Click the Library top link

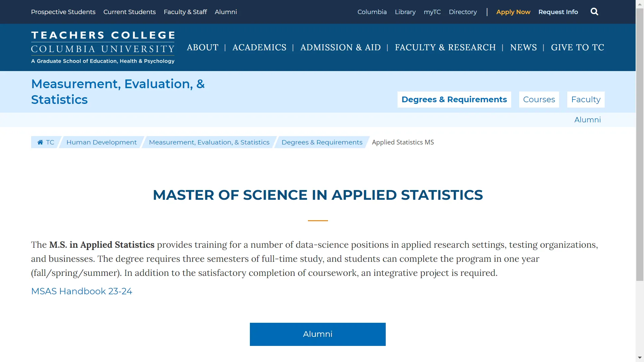tap(405, 12)
